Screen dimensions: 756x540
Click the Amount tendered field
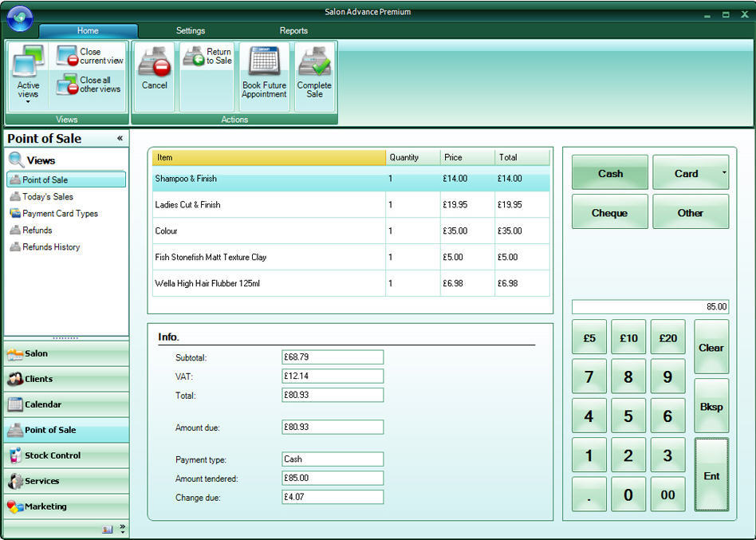pos(333,479)
